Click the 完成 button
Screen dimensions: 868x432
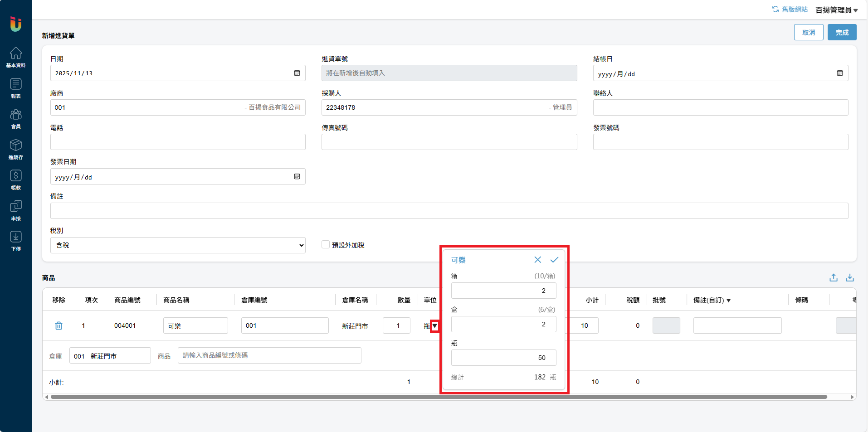842,33
